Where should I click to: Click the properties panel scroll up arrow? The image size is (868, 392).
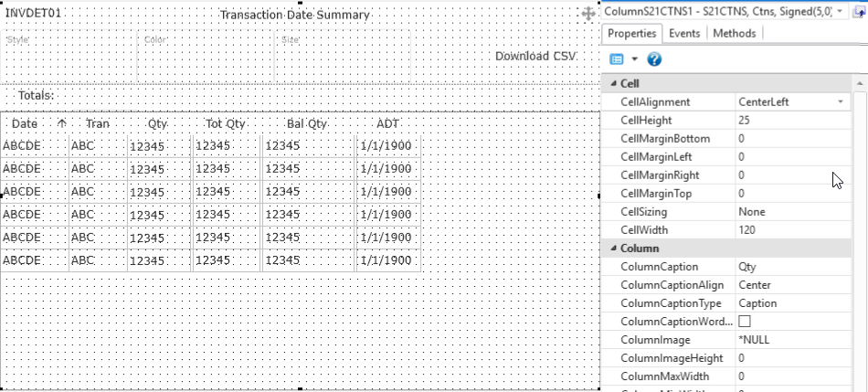click(x=859, y=84)
